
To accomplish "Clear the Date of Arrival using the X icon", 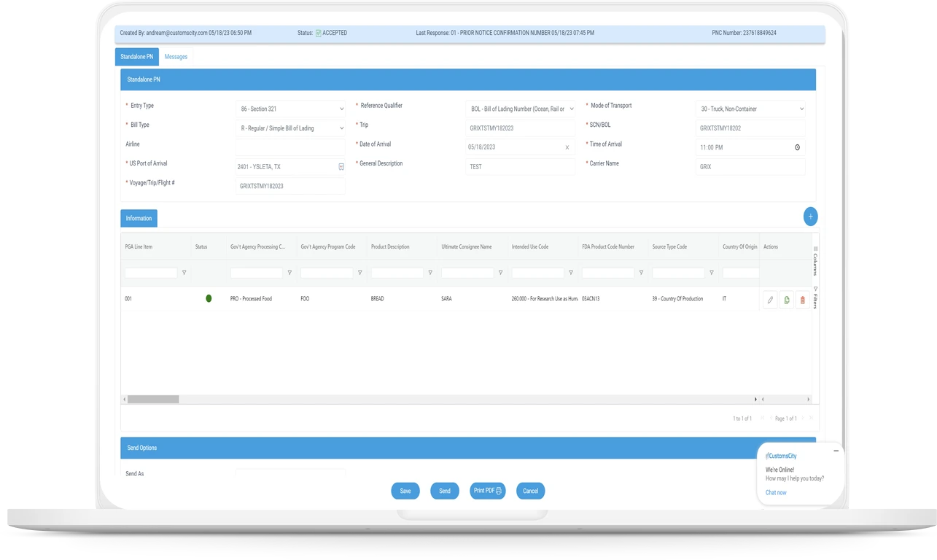I will tap(567, 147).
